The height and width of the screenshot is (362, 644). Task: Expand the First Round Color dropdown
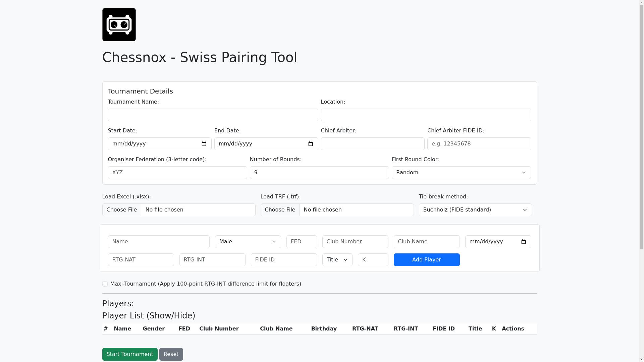pyautogui.click(x=461, y=173)
